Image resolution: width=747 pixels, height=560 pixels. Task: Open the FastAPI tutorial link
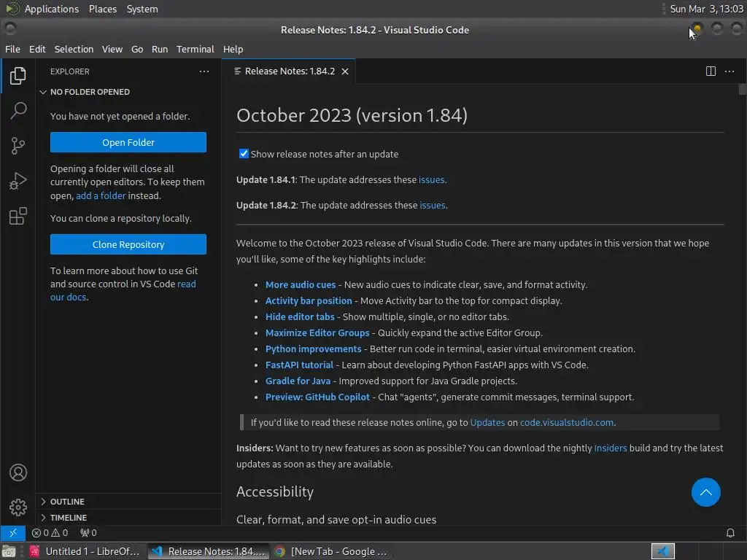[x=299, y=365]
